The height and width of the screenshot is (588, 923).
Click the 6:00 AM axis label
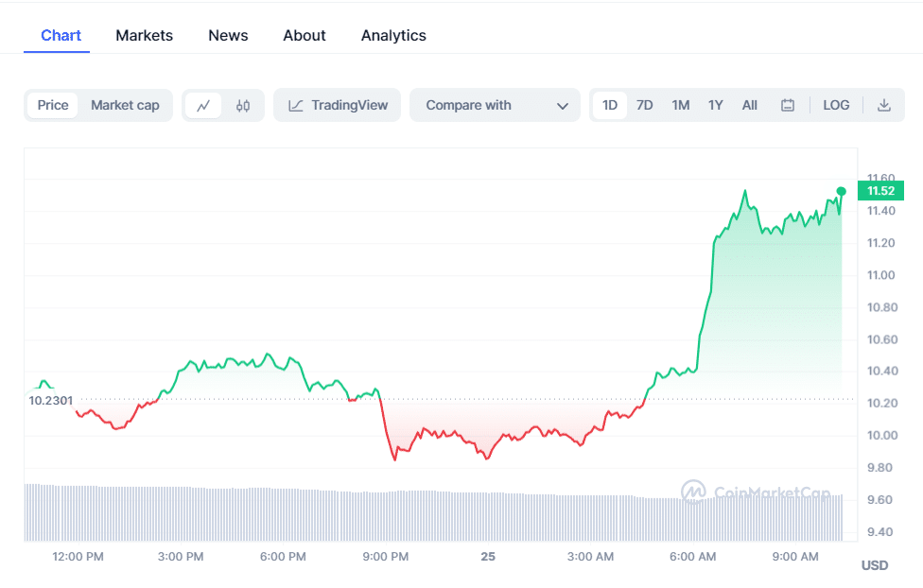[693, 557]
